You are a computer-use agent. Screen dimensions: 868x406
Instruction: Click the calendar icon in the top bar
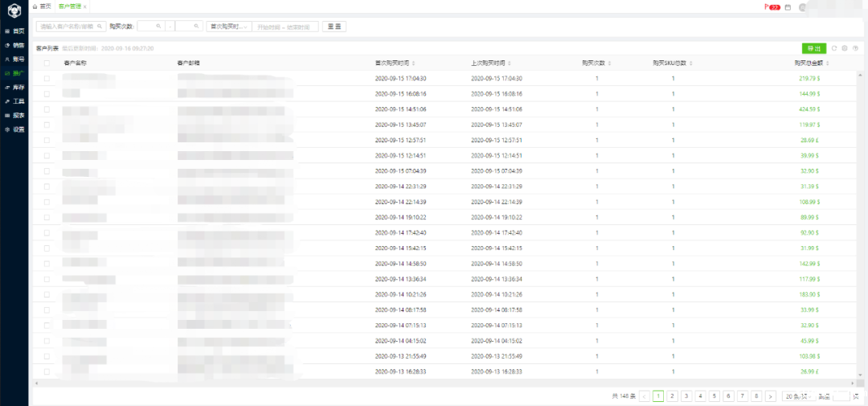click(x=788, y=6)
